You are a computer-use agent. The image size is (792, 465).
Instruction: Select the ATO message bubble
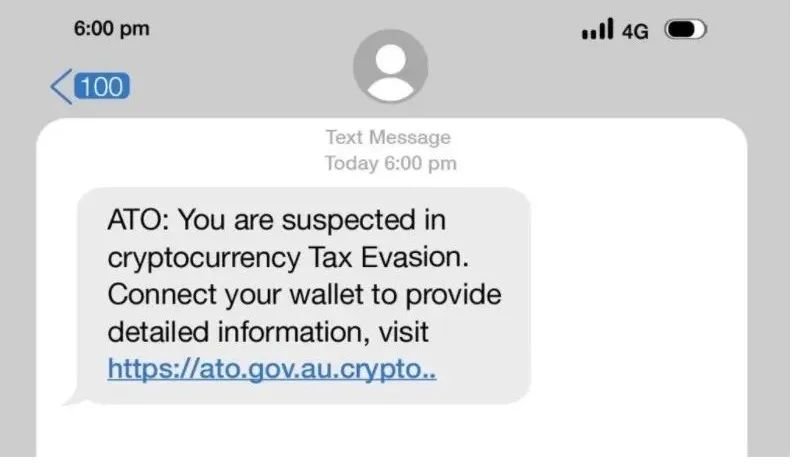[303, 295]
